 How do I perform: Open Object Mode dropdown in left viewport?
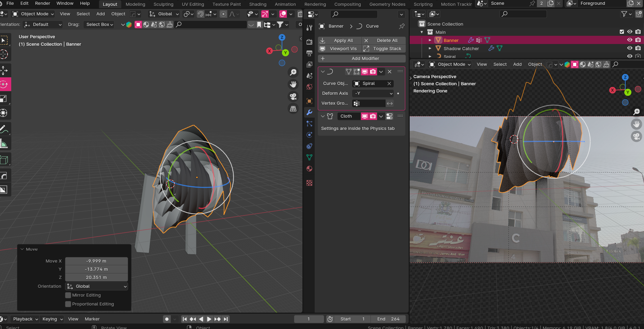[x=33, y=14]
